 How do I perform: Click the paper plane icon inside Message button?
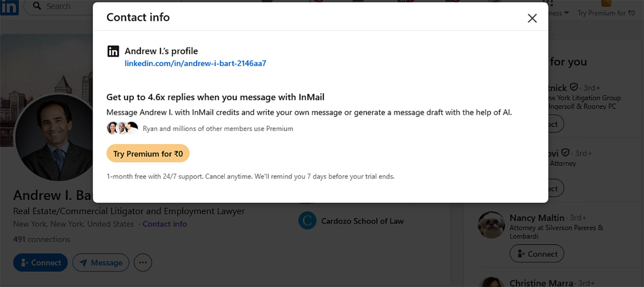click(83, 263)
